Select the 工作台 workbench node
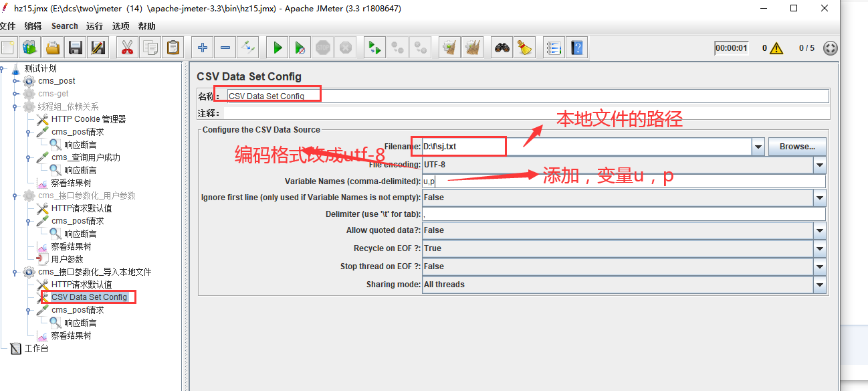The image size is (868, 391). [37, 348]
